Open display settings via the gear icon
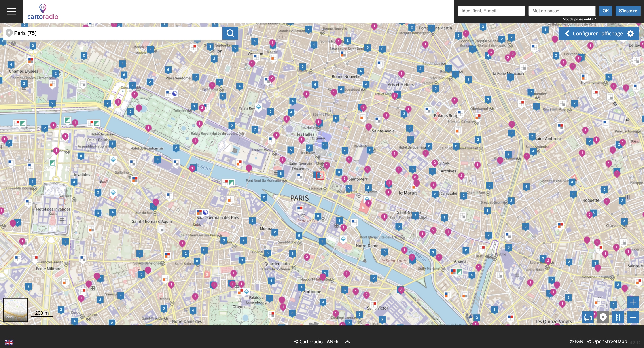 pos(631,34)
